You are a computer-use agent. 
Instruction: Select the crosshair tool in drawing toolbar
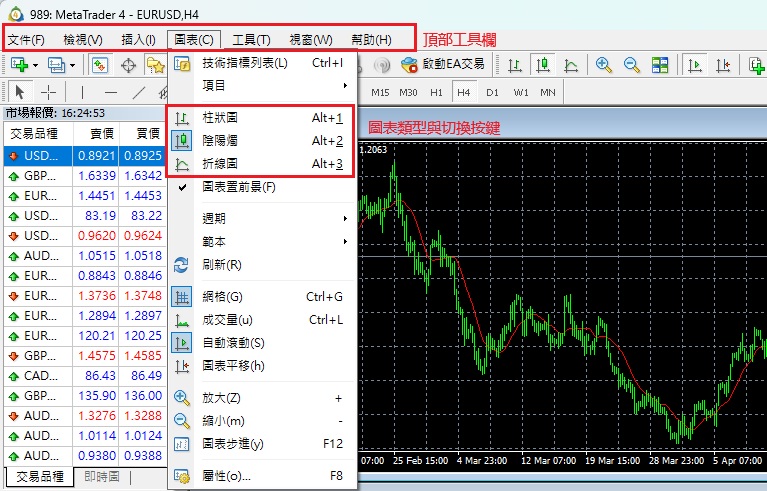click(x=48, y=92)
